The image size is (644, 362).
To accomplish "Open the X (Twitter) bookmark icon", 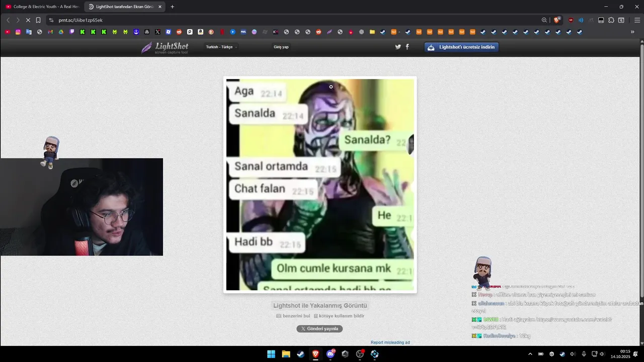I will (157, 32).
